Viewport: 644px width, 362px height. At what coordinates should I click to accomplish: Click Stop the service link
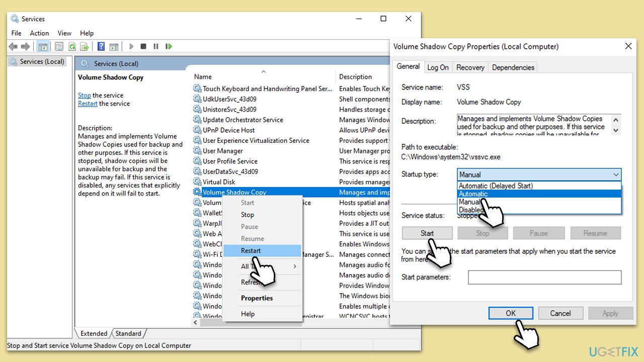(x=85, y=96)
